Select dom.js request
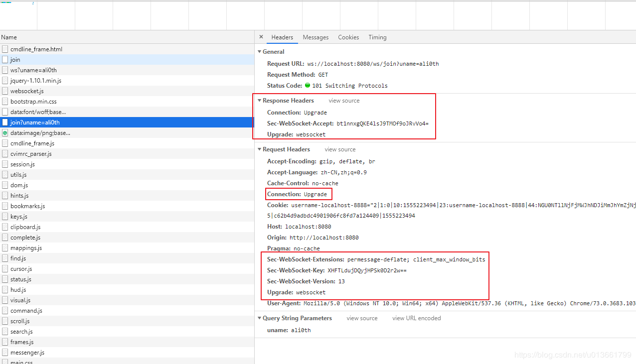 (x=127, y=185)
